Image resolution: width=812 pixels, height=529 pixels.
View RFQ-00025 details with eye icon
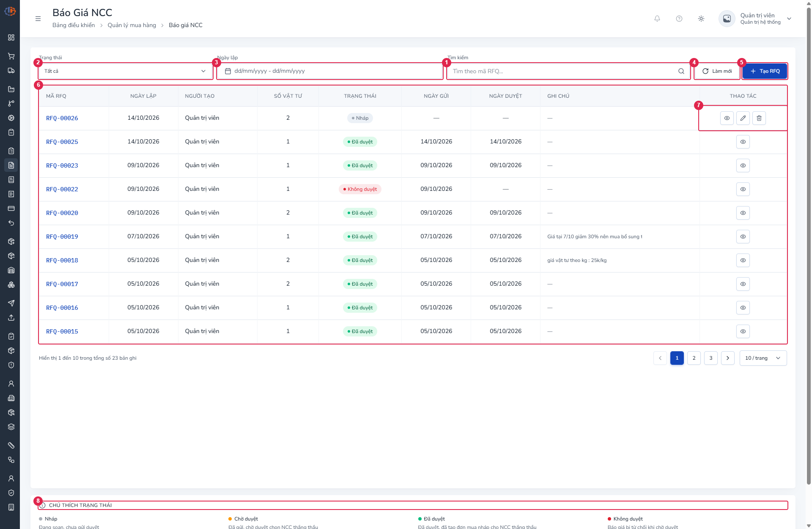(743, 142)
